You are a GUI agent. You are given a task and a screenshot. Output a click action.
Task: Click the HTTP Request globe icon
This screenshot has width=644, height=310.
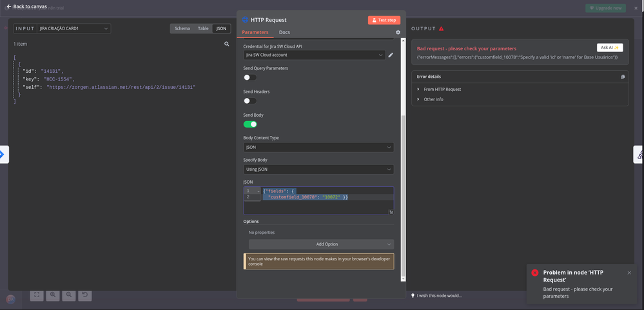point(245,20)
